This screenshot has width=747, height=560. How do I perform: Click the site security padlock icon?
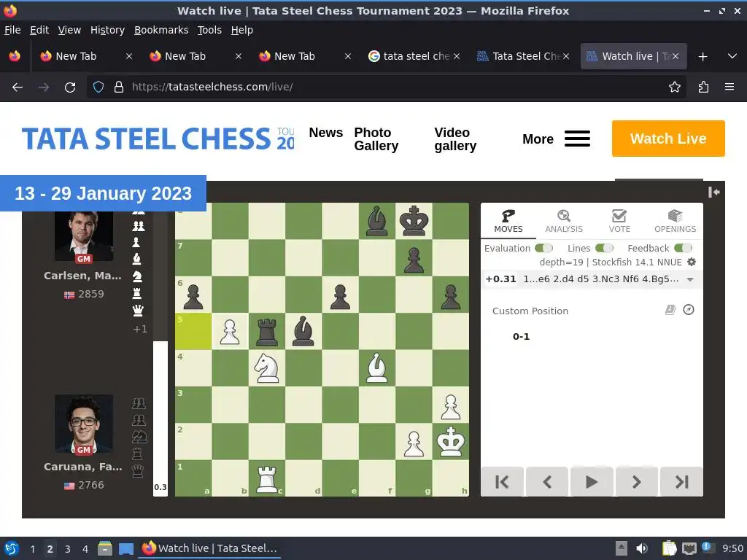[119, 87]
